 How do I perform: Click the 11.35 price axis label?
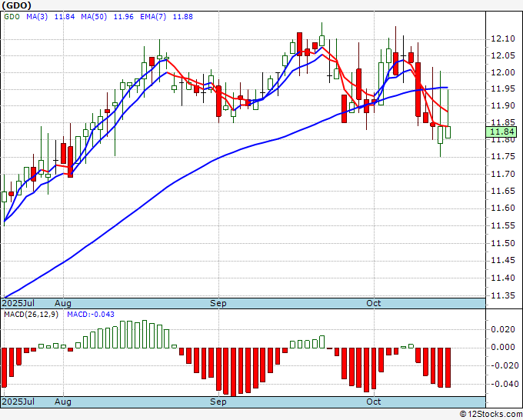pos(503,295)
